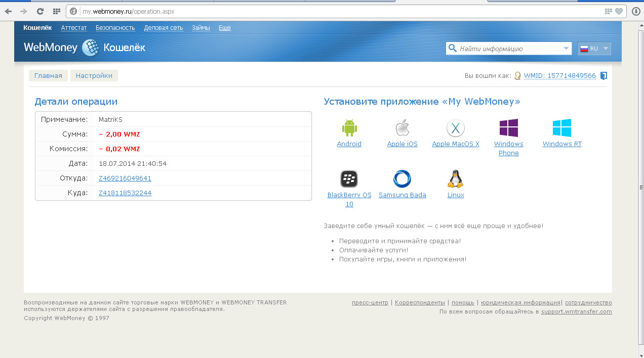Click the BlackBerry OS 10 icon

349,179
